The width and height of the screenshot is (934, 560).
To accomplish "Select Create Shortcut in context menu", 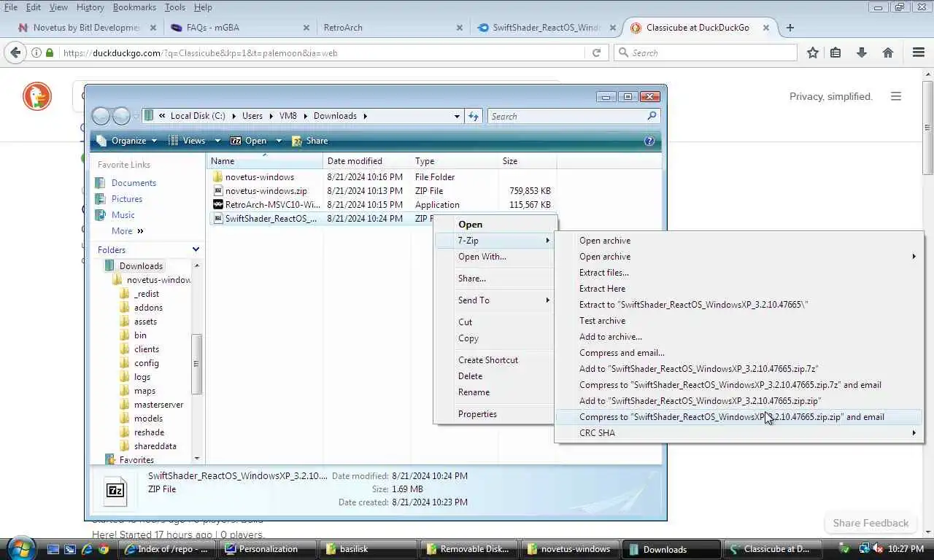I will pyautogui.click(x=488, y=360).
